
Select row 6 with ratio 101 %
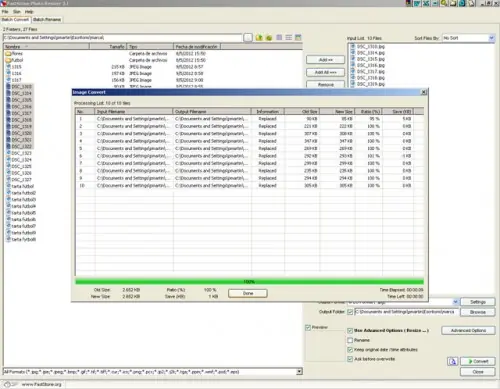tap(249, 156)
